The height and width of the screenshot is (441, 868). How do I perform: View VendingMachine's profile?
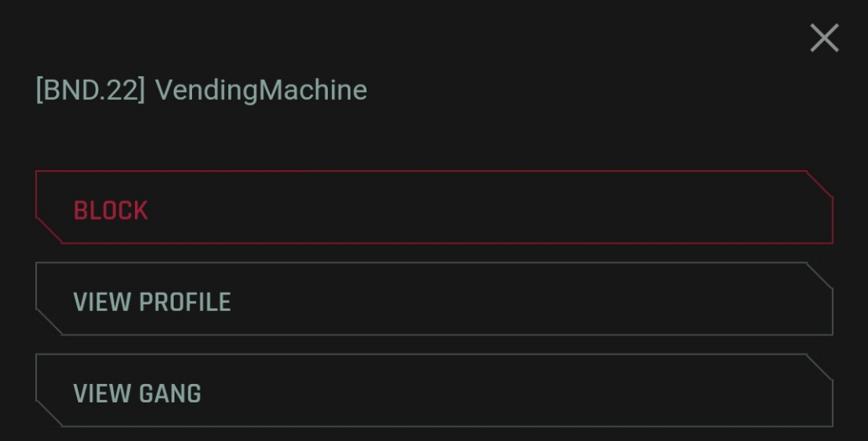434,299
